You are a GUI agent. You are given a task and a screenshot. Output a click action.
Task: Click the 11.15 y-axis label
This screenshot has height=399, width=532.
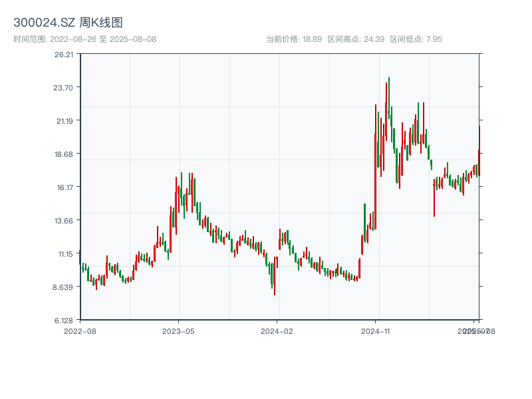(65, 254)
